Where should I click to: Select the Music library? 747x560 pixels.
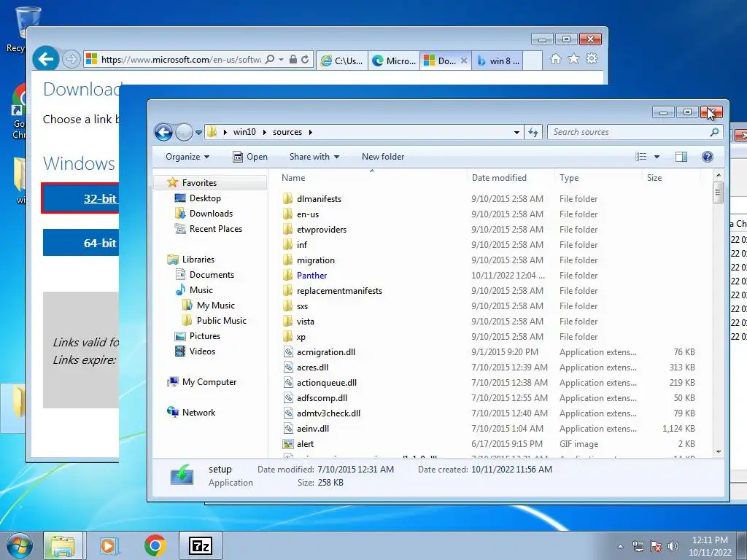click(x=201, y=290)
